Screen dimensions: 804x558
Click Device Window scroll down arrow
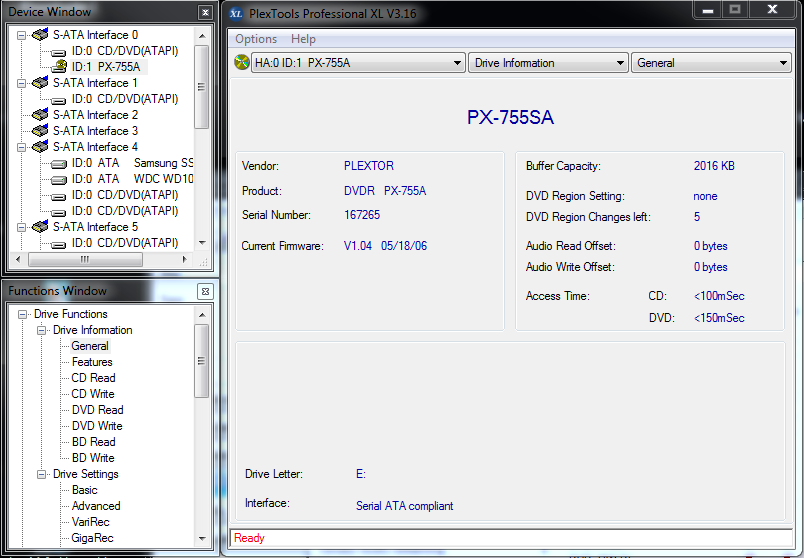(202, 243)
